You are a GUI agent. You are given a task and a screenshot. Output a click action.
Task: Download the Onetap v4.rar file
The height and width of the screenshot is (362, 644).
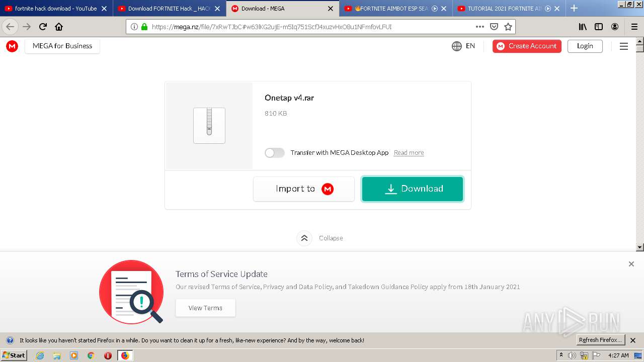[x=413, y=189]
